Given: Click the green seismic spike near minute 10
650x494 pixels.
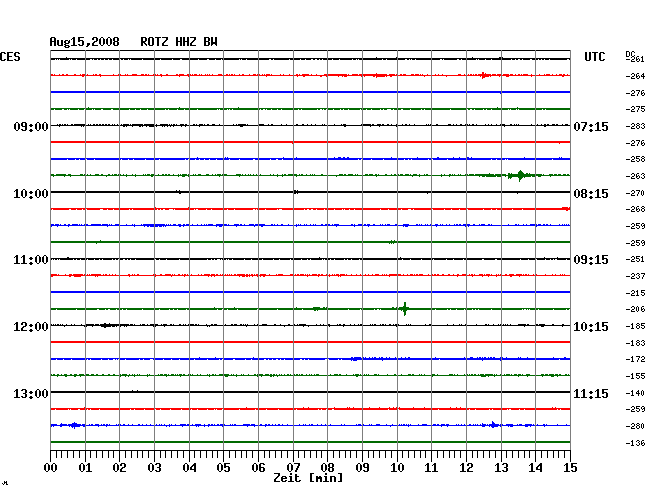Looking at the screenshot, I should pyautogui.click(x=405, y=309).
